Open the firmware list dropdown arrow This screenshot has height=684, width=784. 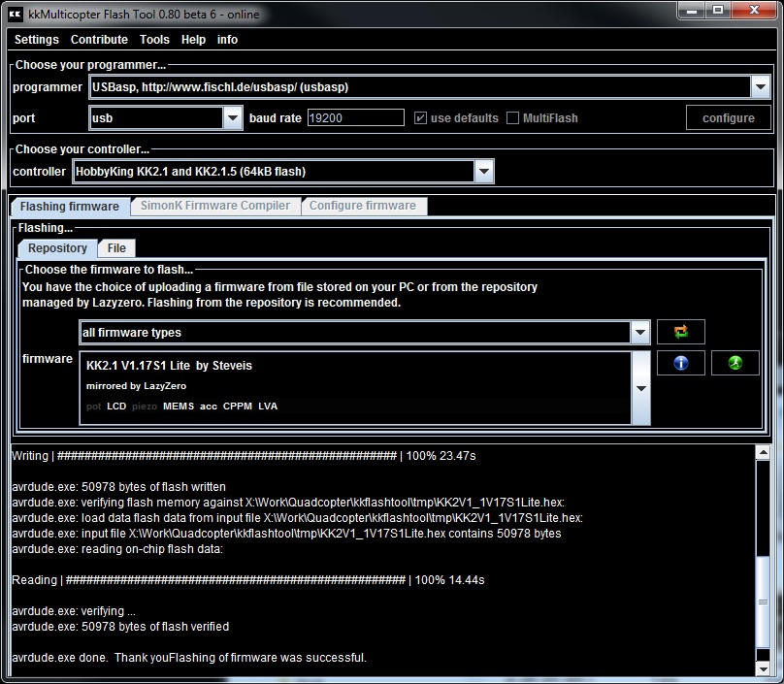tap(641, 388)
